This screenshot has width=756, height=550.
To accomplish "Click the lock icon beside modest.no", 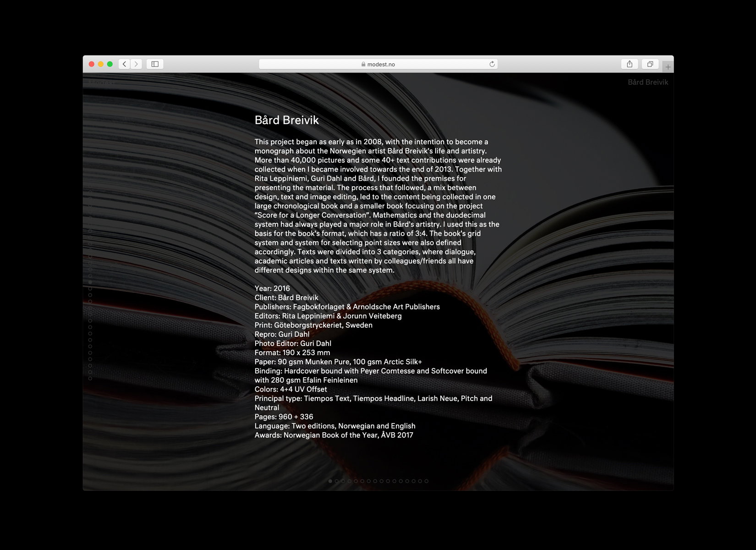I will [x=363, y=65].
